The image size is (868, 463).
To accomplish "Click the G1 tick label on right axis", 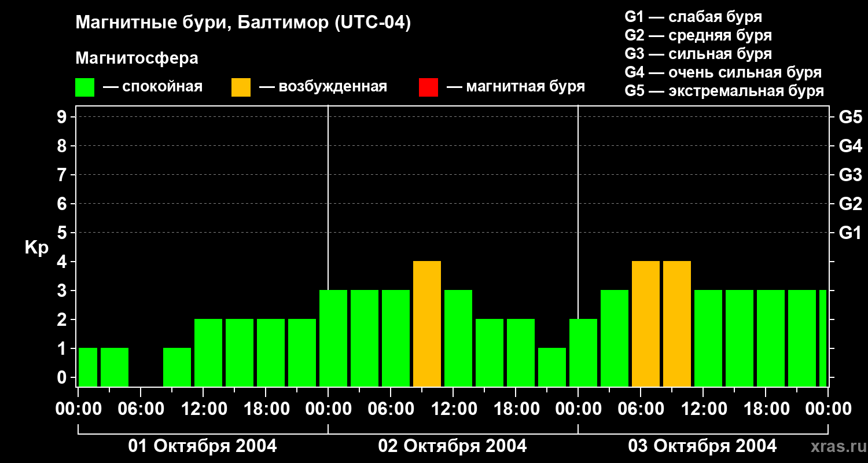I will (851, 233).
